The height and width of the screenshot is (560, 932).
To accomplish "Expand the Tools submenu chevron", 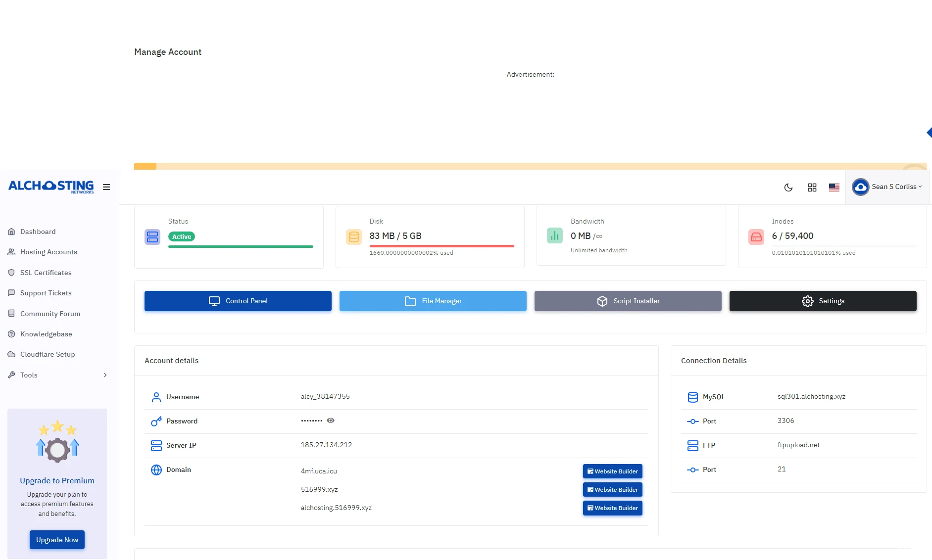I will tap(105, 375).
